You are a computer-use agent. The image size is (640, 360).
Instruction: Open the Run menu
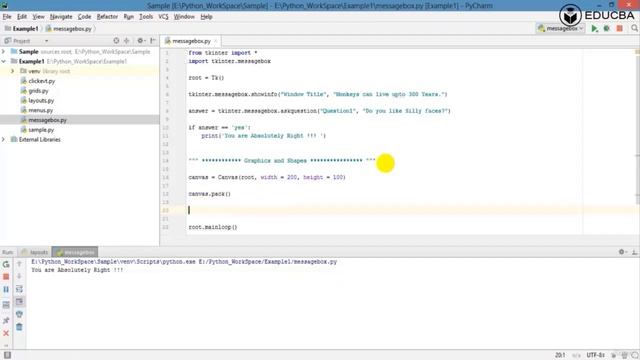click(129, 17)
